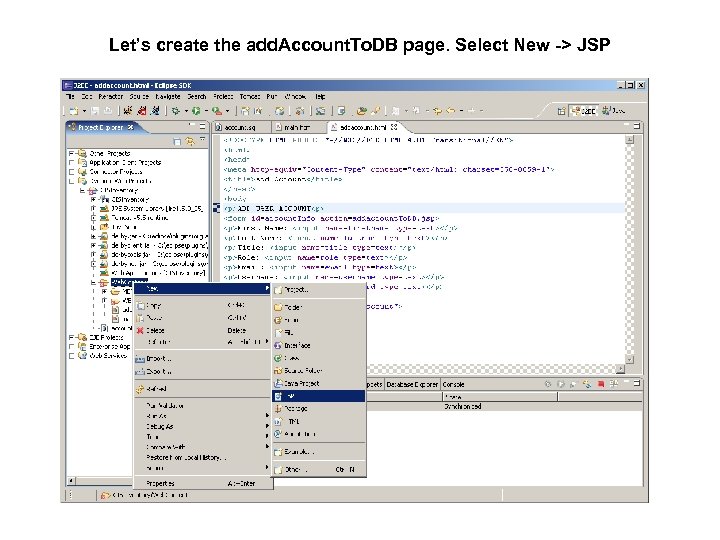Select Export... in the context menu
The height and width of the screenshot is (540, 720).
(x=202, y=371)
